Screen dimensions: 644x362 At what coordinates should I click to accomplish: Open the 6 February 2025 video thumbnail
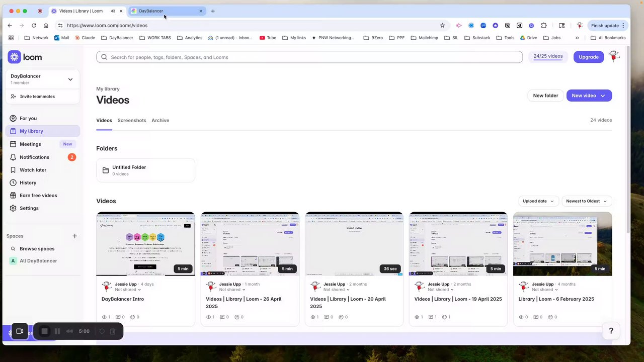pos(562,244)
